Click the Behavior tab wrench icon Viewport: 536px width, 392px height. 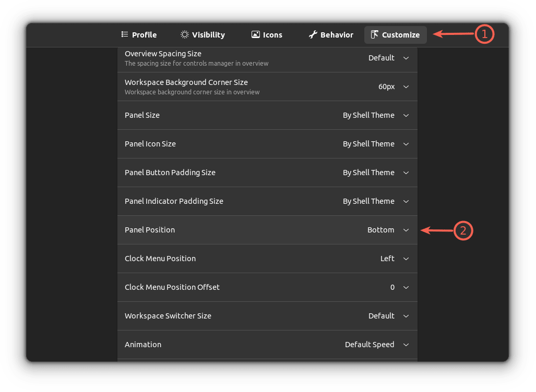[x=313, y=34]
